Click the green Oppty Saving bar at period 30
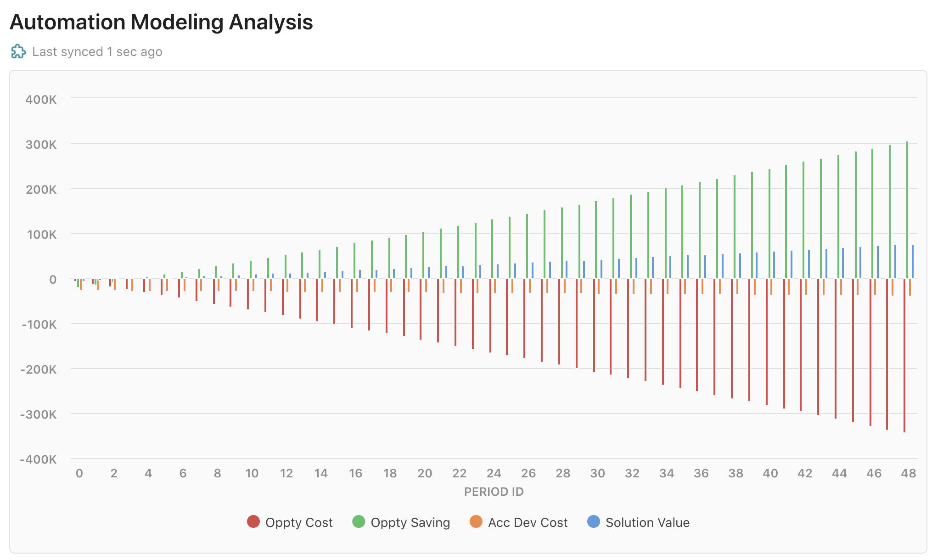932x560 pixels. (596, 240)
